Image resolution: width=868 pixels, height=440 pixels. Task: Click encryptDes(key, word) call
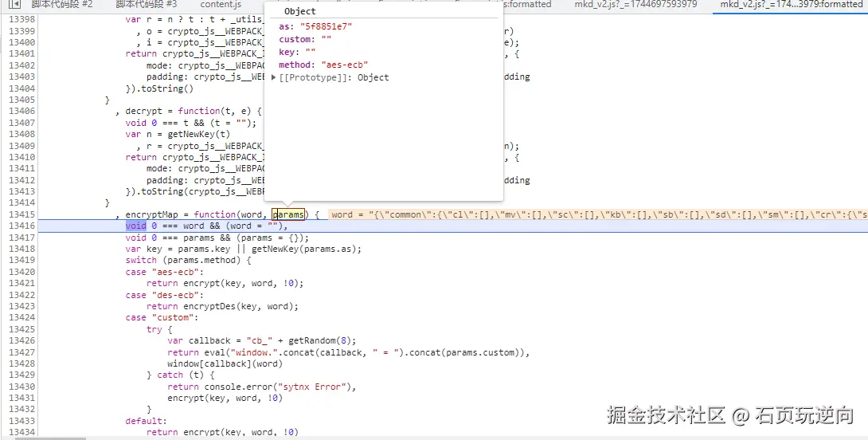240,306
